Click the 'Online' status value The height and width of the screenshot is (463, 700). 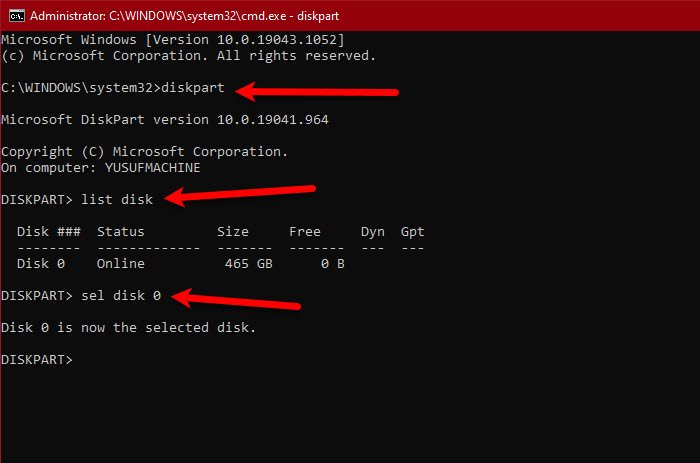[121, 263]
